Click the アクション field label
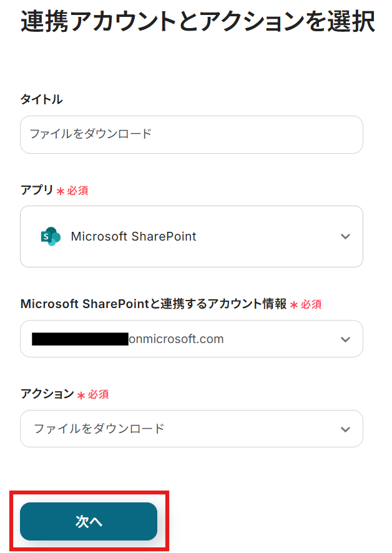 47,394
